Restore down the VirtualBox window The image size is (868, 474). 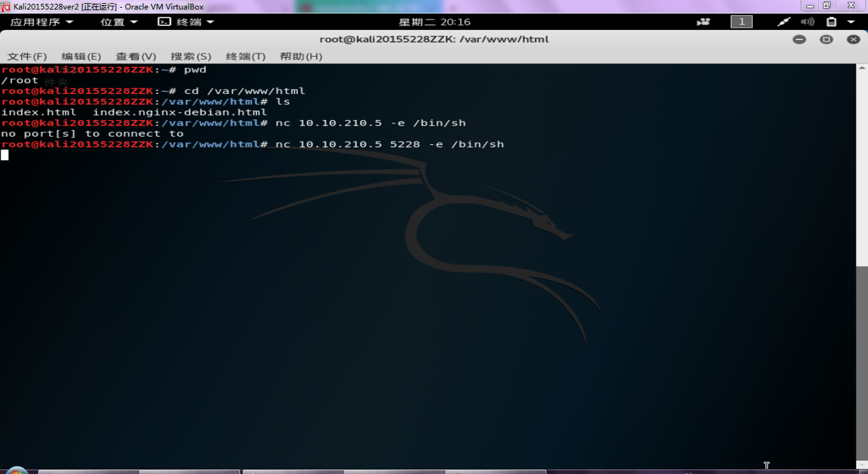click(827, 5)
